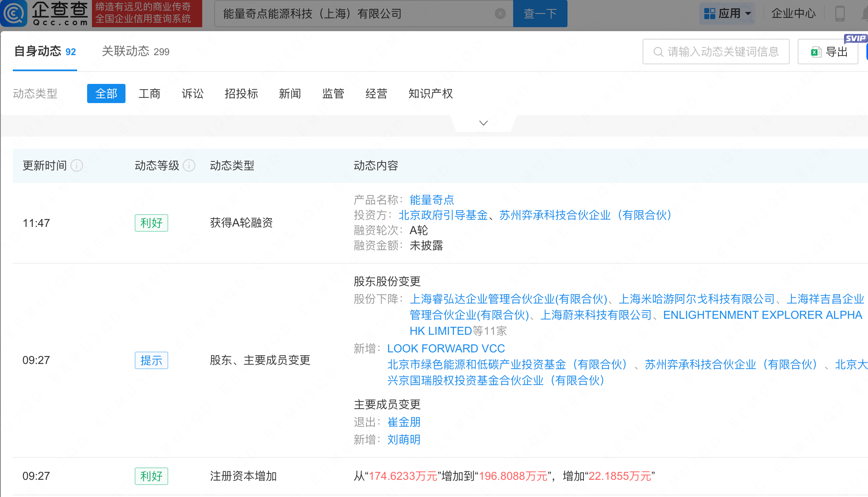
Task: Click the info icon beside 更新时间
Action: [77, 165]
